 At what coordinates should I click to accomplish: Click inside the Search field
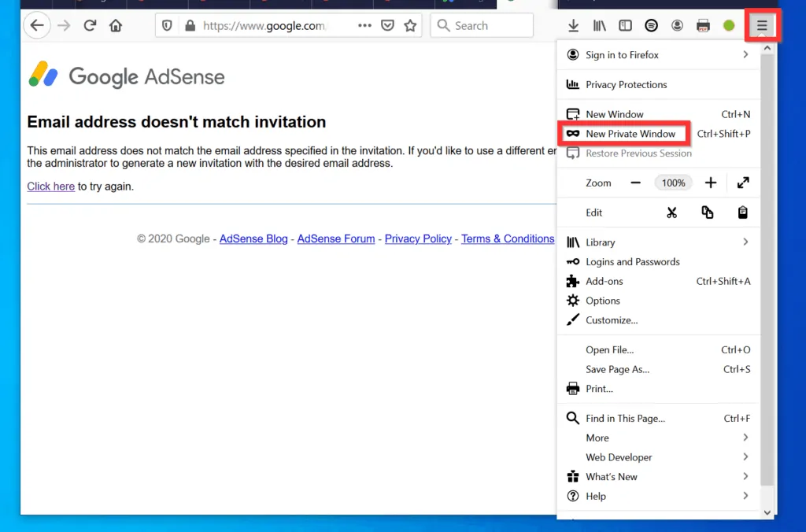482,25
